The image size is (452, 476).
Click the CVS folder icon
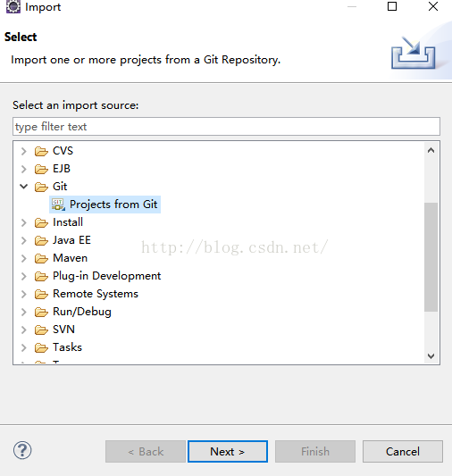point(41,151)
